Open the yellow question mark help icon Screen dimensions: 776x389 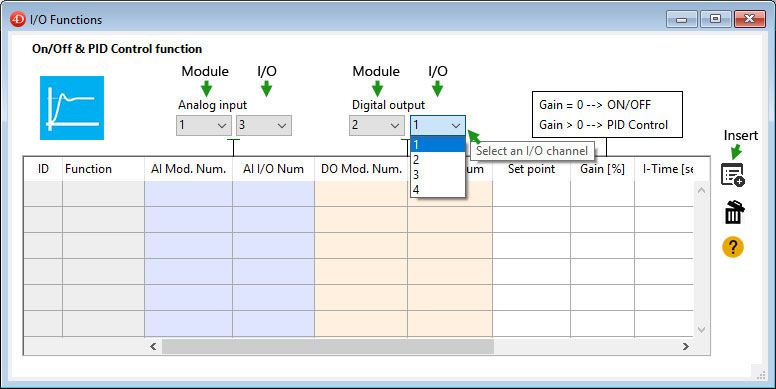click(x=733, y=247)
